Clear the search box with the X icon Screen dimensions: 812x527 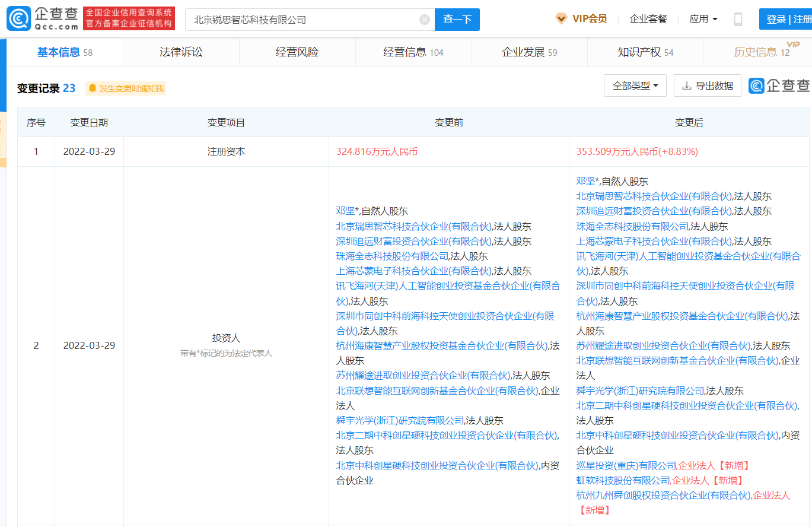coord(425,20)
